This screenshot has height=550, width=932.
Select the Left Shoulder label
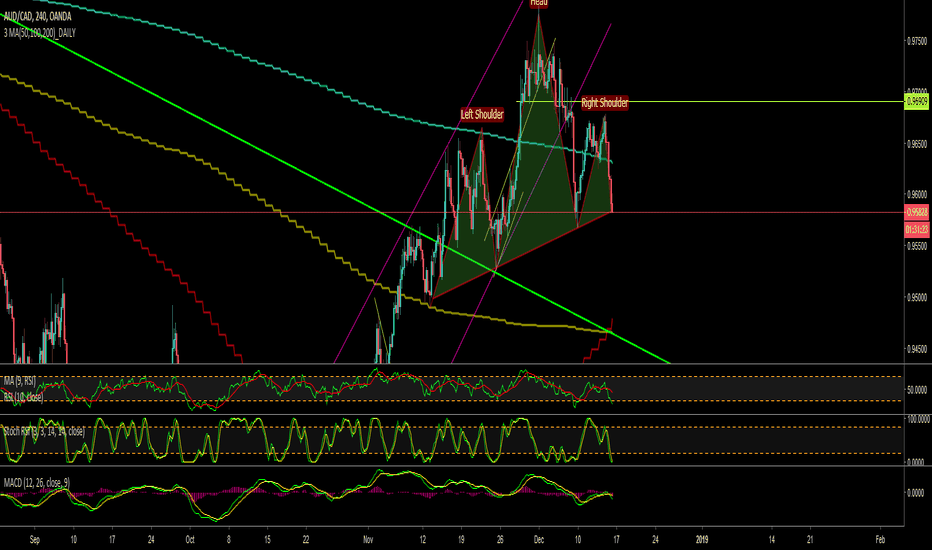(482, 114)
